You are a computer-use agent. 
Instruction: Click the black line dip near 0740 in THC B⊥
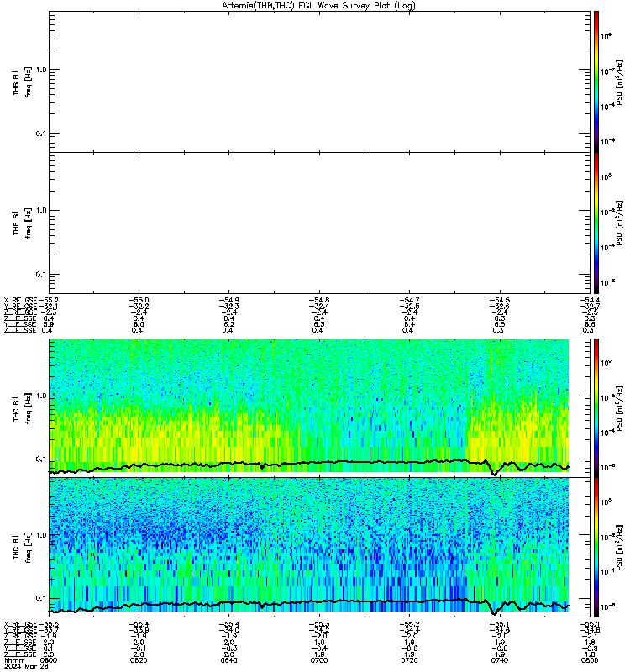[x=494, y=473]
